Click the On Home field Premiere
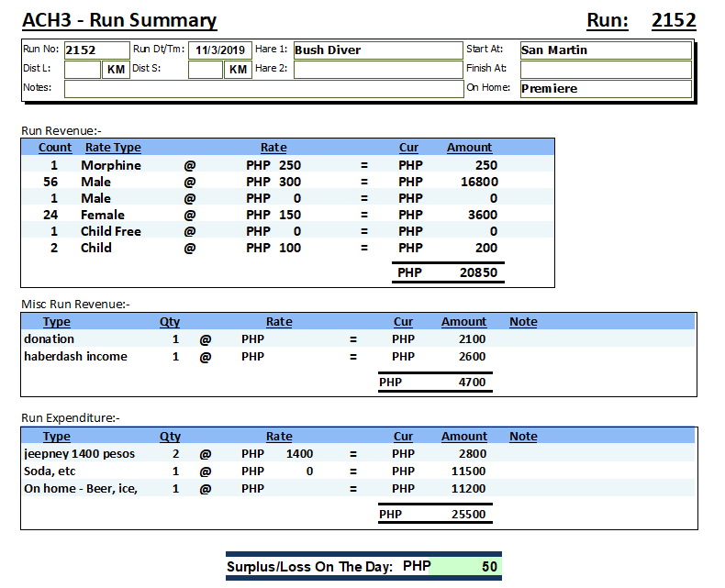The width and height of the screenshot is (725, 588). click(605, 89)
